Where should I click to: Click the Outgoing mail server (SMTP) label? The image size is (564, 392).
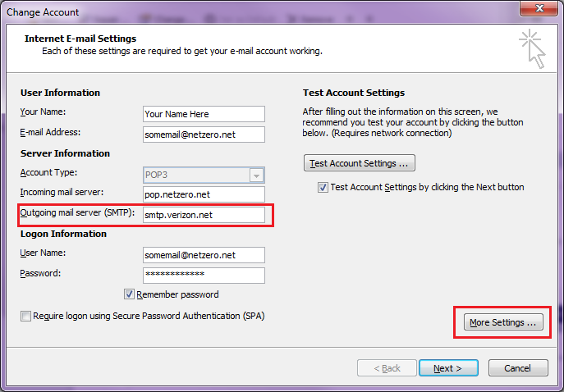click(x=77, y=214)
